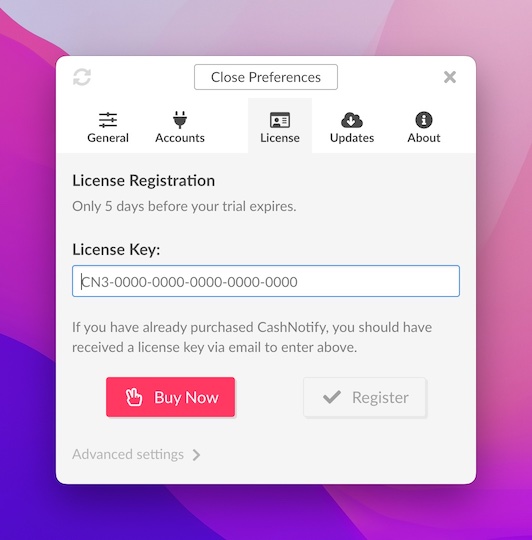Click the refresh sync arrows icon
The height and width of the screenshot is (540, 532).
(x=82, y=77)
